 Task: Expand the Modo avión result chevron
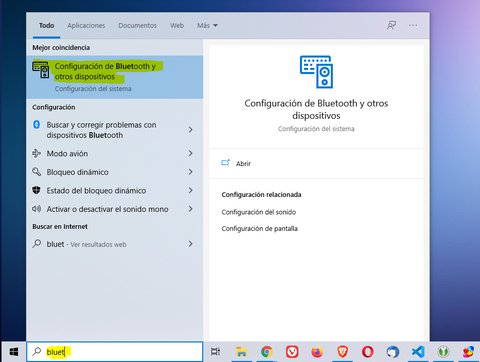pyautogui.click(x=190, y=153)
